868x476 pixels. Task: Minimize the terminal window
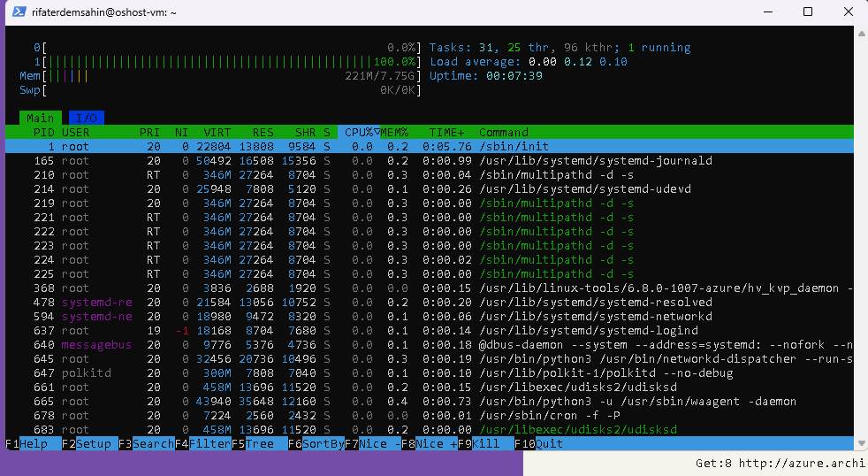tap(768, 12)
